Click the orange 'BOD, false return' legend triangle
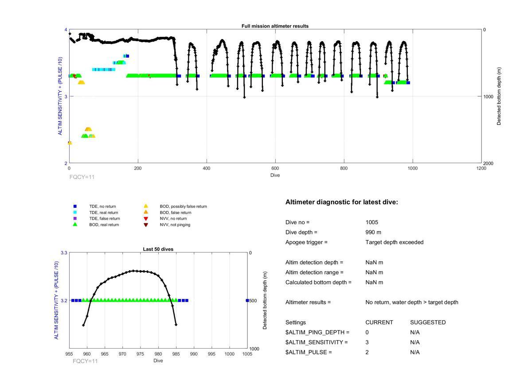This screenshot has height=392, width=532. coord(145,213)
